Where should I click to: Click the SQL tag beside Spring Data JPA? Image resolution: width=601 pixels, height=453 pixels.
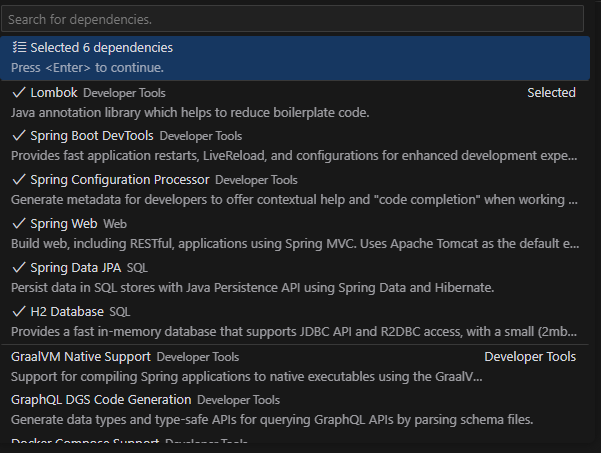pyautogui.click(x=137, y=268)
